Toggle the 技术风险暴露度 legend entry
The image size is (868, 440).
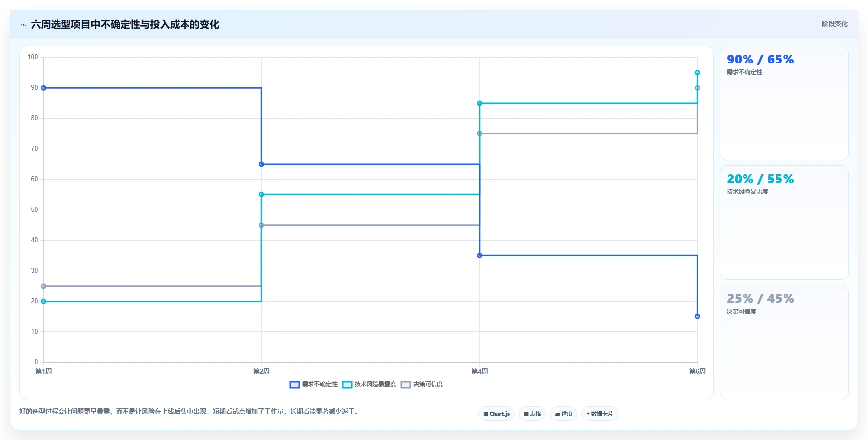pyautogui.click(x=370, y=384)
